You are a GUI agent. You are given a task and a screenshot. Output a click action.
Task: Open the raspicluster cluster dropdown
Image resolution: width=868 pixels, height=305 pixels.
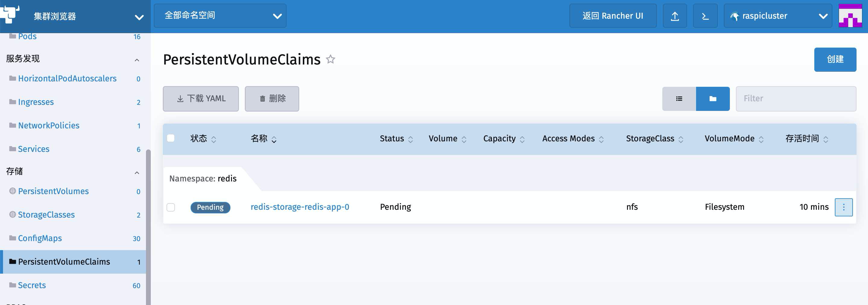pyautogui.click(x=778, y=16)
